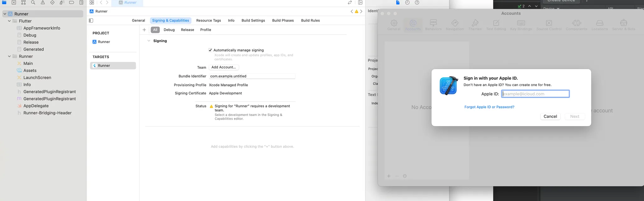Collapse the Runner group folder
The width and height of the screenshot is (644, 201).
[x=9, y=56]
